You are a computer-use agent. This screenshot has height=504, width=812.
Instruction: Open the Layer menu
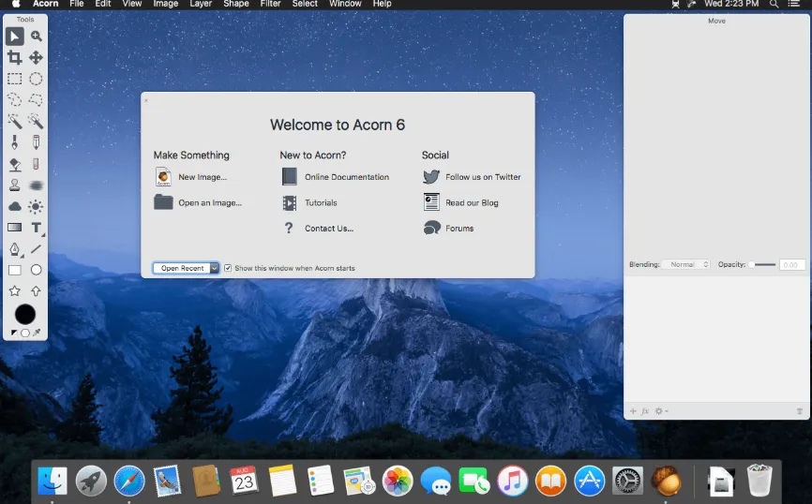(x=201, y=4)
